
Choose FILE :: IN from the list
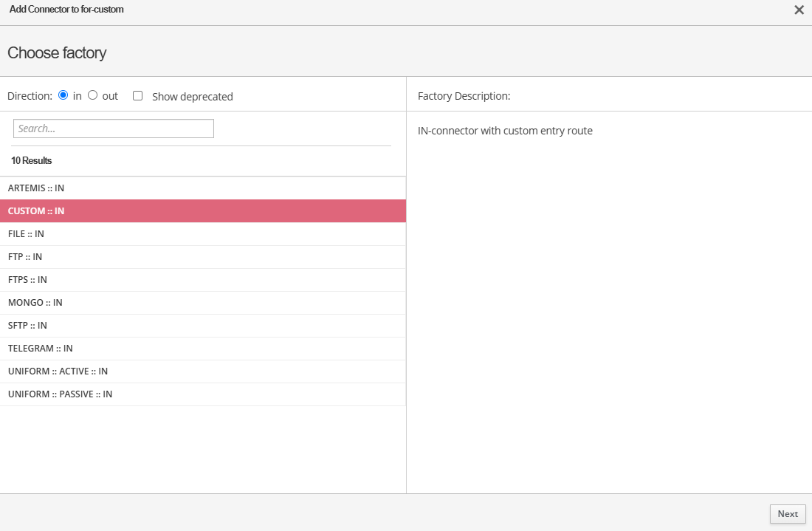tap(26, 234)
